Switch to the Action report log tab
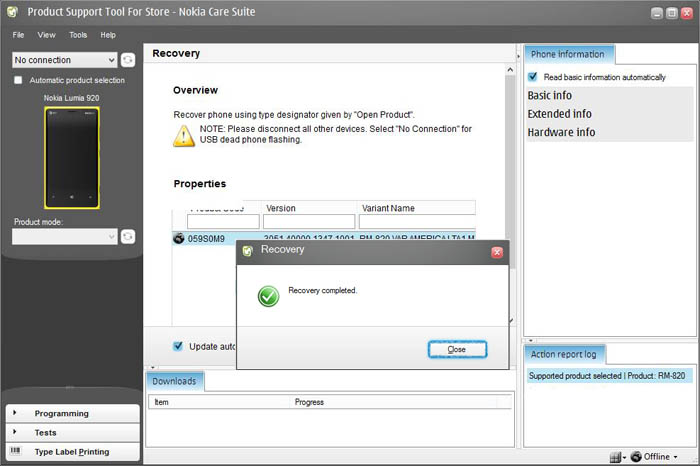 tap(564, 354)
